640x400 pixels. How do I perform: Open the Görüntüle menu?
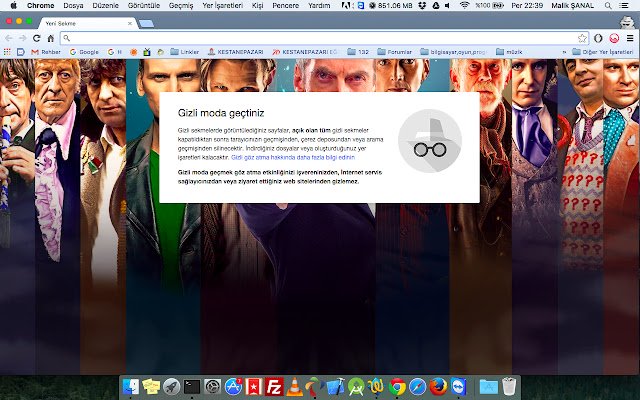click(144, 5)
